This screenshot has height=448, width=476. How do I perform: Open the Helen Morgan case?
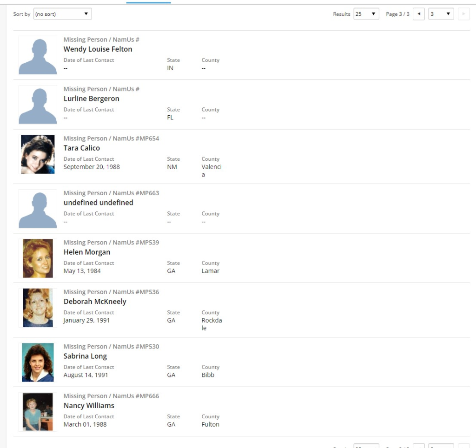tap(87, 252)
